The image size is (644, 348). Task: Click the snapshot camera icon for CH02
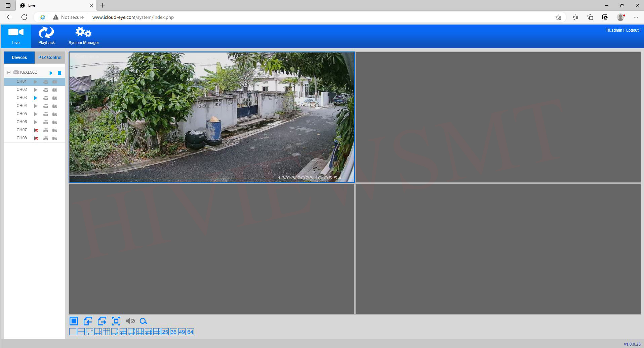55,90
